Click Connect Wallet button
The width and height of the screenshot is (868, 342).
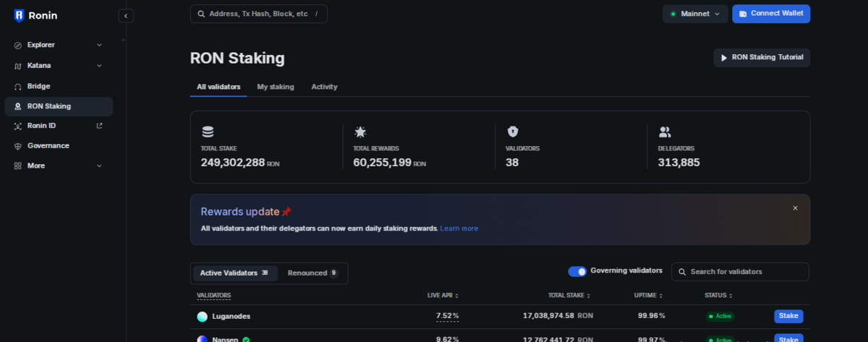[x=771, y=14]
